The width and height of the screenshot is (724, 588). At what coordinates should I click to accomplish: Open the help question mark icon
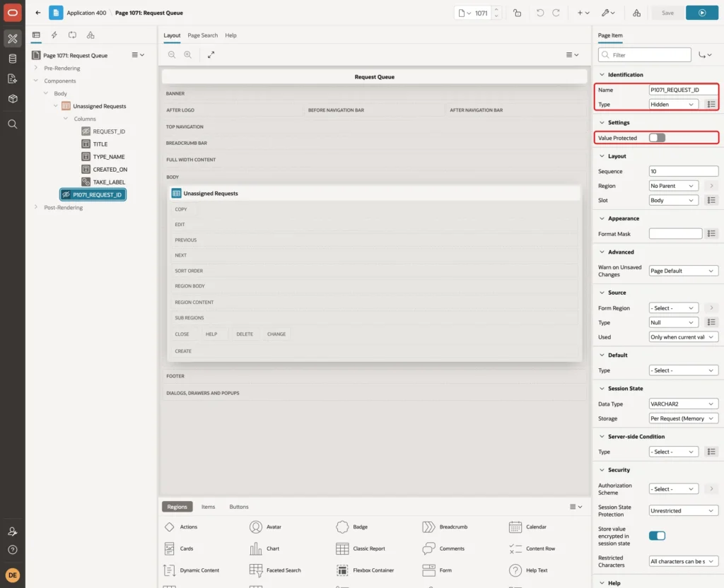13,550
